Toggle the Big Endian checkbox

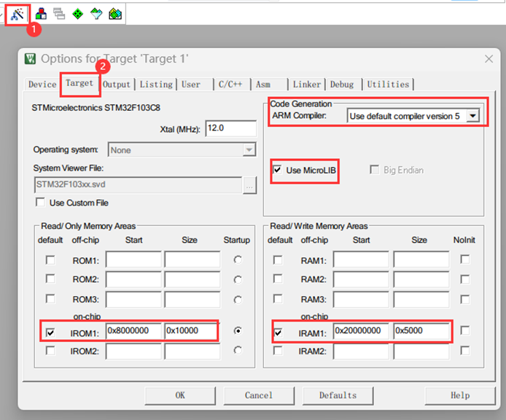(x=374, y=170)
